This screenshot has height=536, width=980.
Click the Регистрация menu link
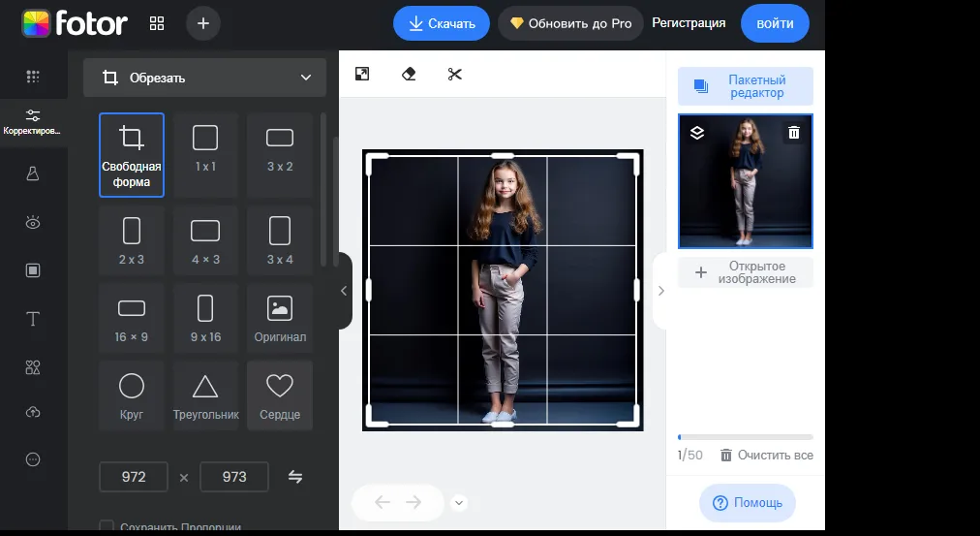coord(689,23)
